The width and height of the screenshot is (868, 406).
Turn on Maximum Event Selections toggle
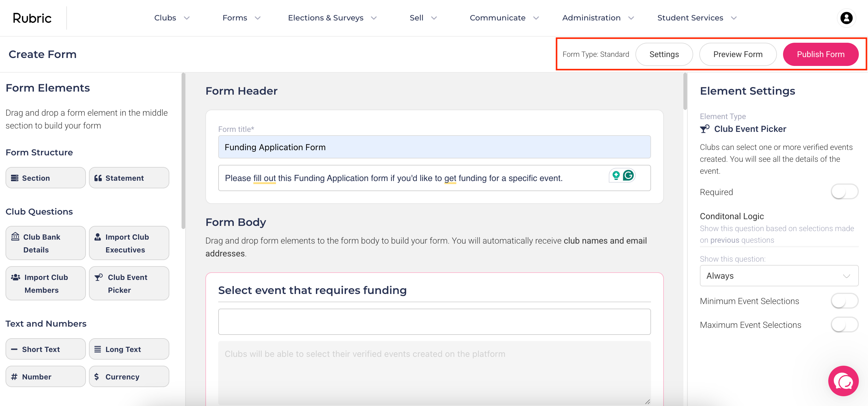click(x=844, y=325)
